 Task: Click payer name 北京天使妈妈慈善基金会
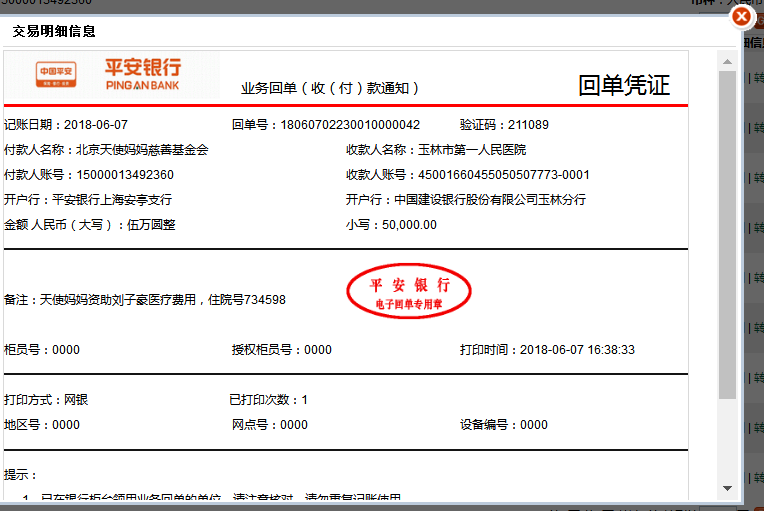142,150
